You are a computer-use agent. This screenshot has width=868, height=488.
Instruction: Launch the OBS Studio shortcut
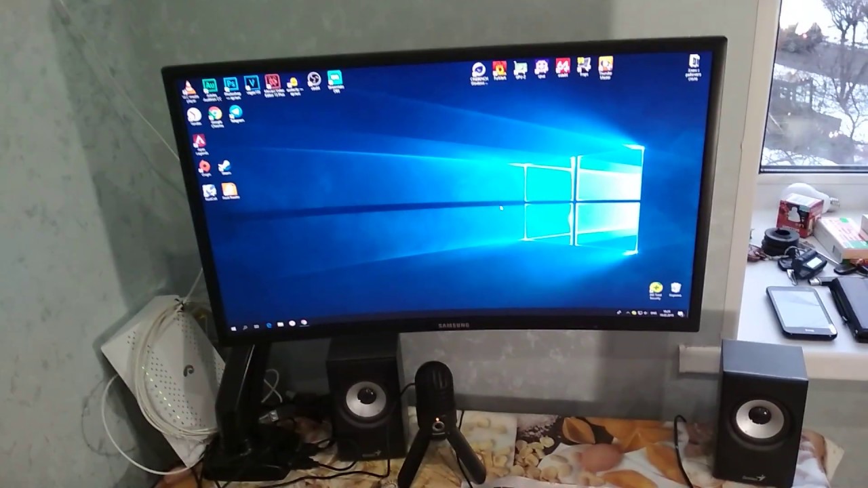tap(314, 80)
